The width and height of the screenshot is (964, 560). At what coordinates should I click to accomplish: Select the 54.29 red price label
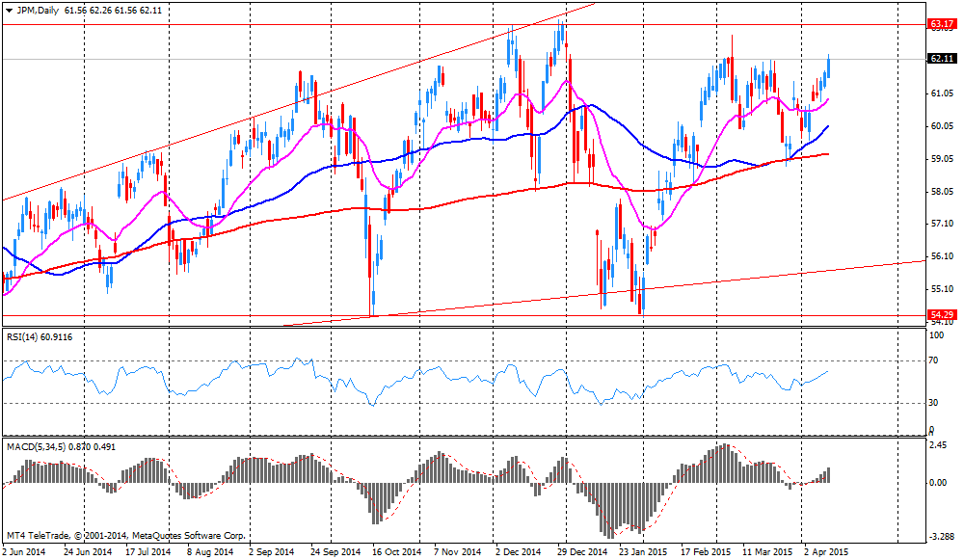coord(942,315)
